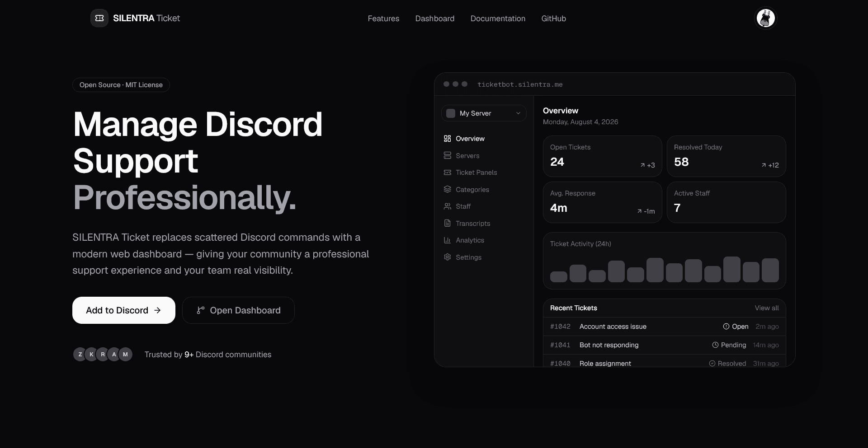
Task: Click avatar circle labeled K
Action: 91,355
